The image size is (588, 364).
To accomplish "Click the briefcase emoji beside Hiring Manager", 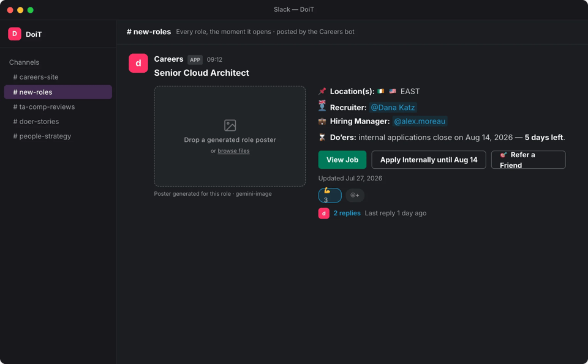I will tap(322, 121).
